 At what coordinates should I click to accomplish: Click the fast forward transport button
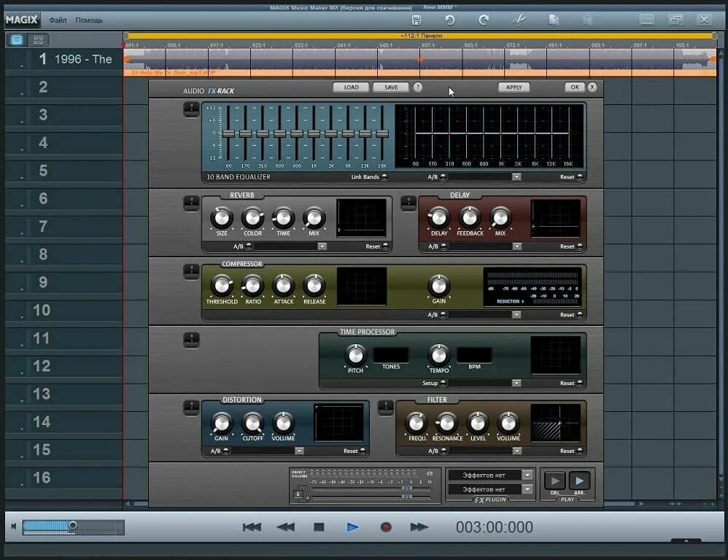[419, 527]
